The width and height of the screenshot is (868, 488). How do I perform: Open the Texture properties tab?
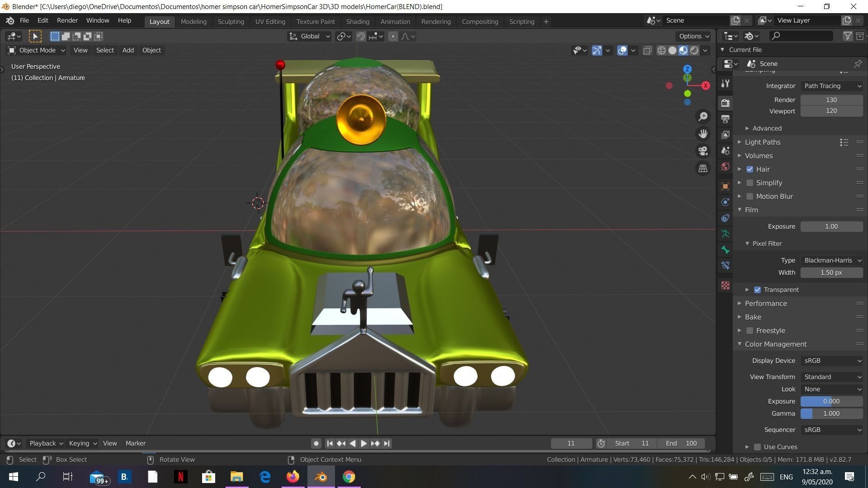click(725, 285)
